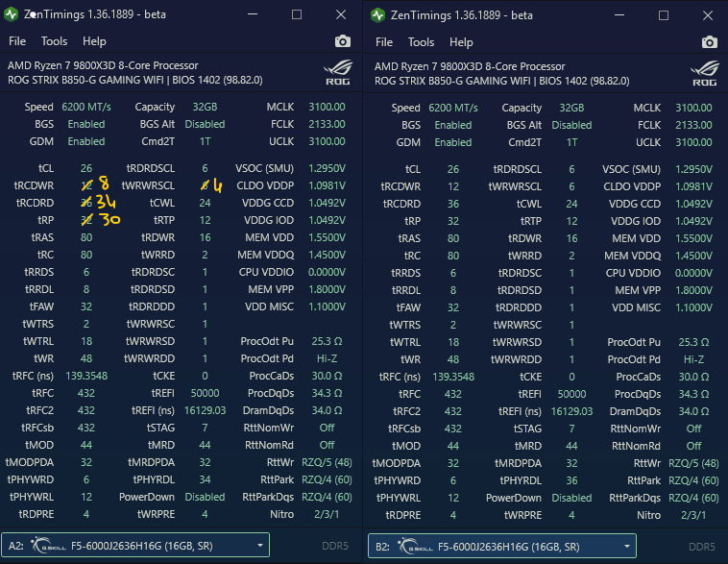Click Nitro 2/3/1 in right window
Viewport: 728px width, 564px height.
click(x=693, y=515)
